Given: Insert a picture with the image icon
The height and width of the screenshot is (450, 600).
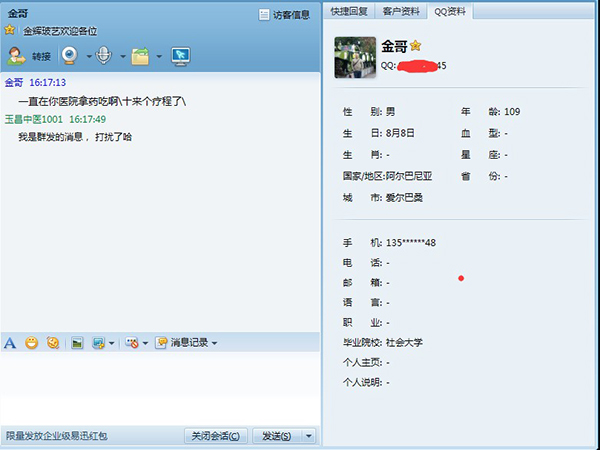Looking at the screenshot, I should [x=77, y=343].
